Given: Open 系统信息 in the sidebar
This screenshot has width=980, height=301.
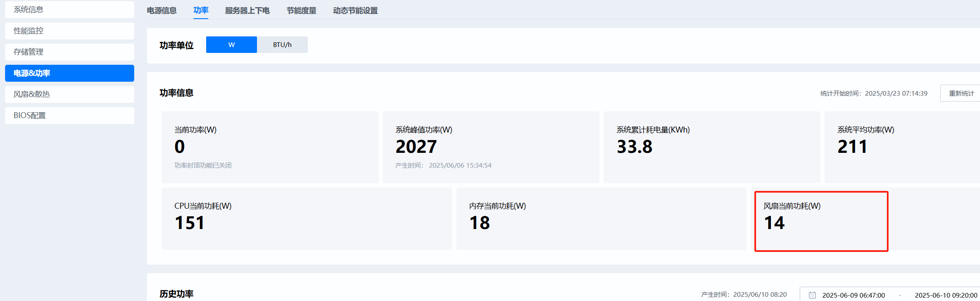Looking at the screenshot, I should tap(69, 10).
